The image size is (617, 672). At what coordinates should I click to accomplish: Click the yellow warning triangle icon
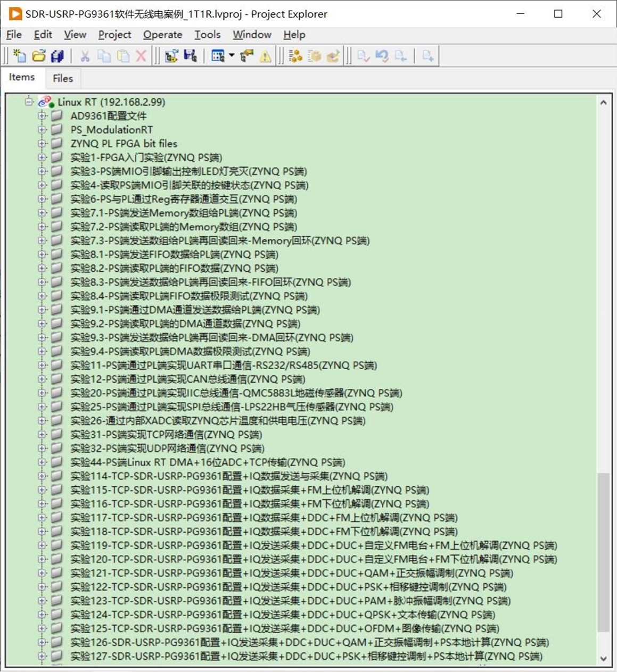coord(265,55)
